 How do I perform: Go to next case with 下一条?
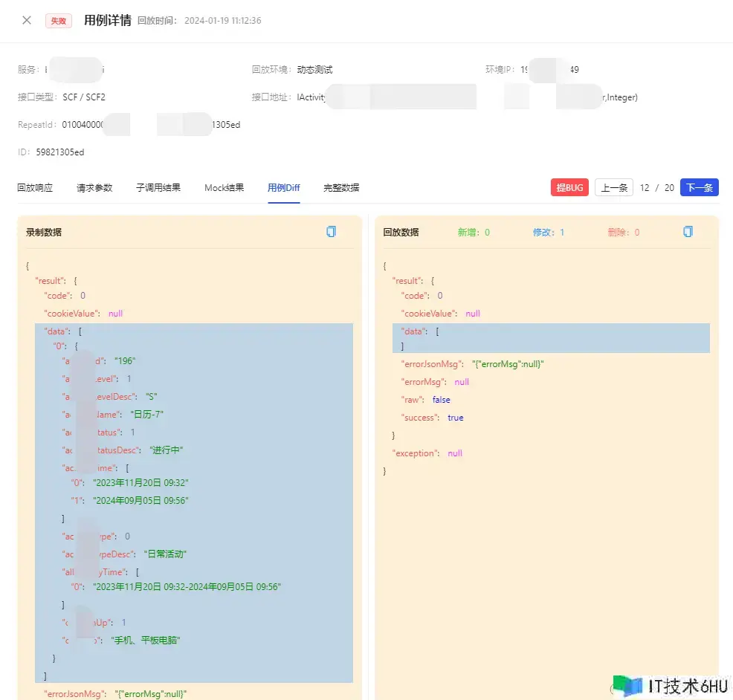click(699, 188)
